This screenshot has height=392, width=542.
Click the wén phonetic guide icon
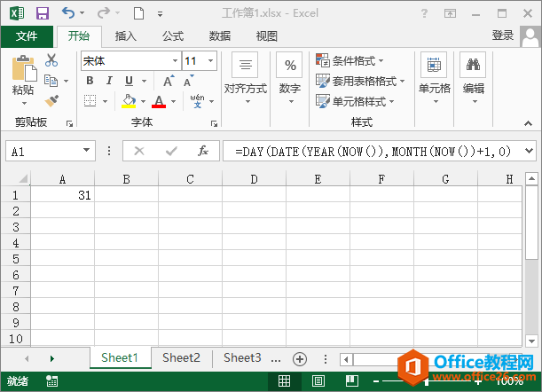pos(198,101)
